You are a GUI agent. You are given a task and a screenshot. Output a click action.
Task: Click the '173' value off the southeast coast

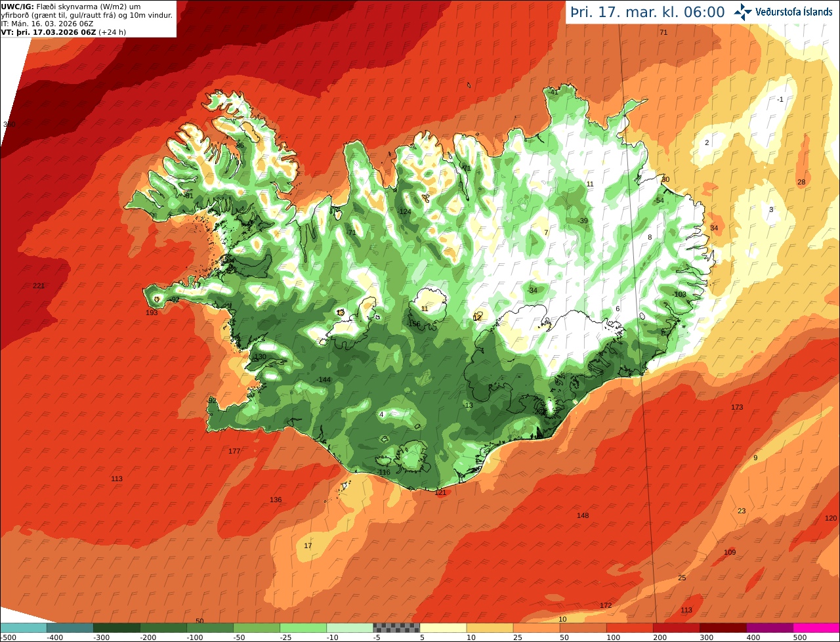point(737,407)
